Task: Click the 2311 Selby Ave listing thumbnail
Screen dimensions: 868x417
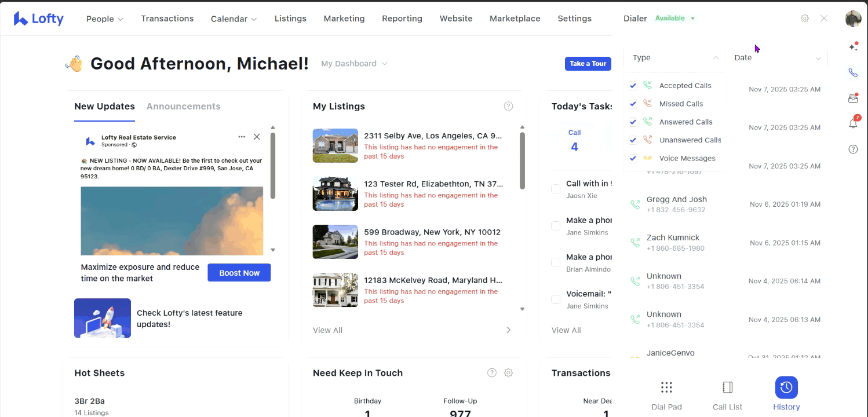Action: coord(335,145)
